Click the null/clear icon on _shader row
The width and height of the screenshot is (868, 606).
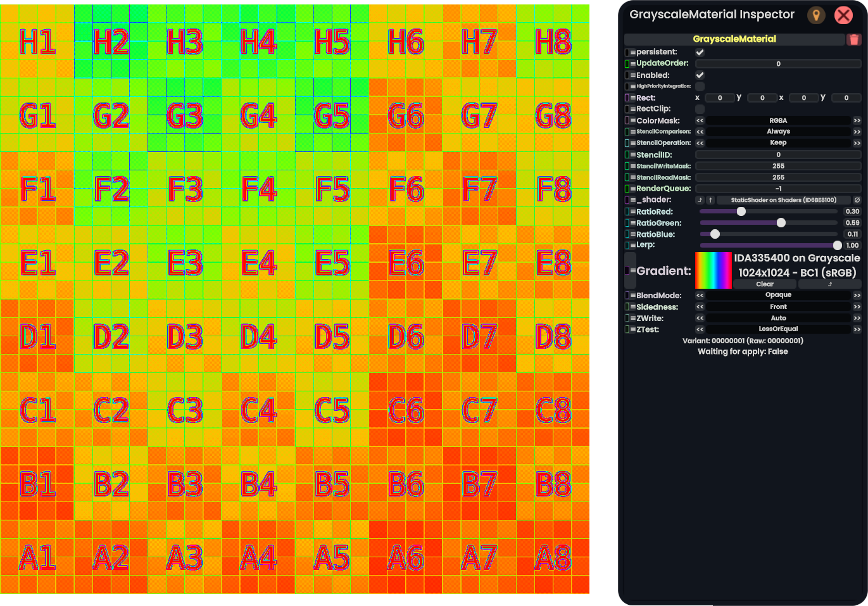857,200
